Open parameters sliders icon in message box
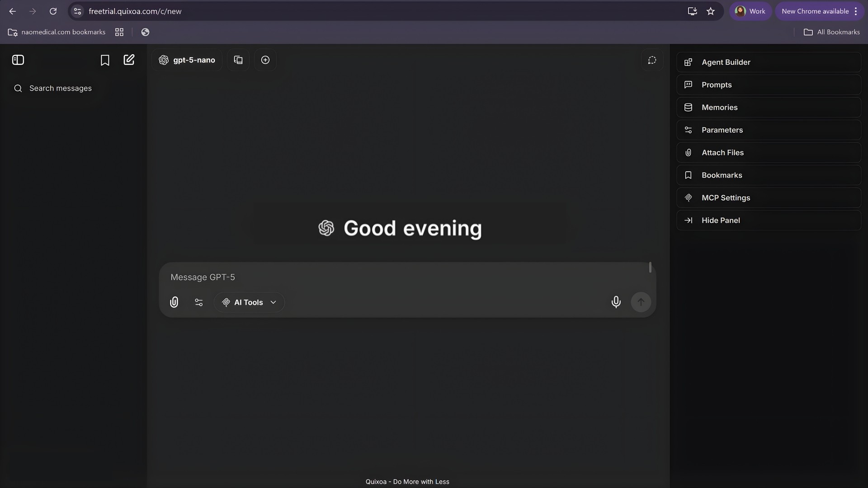Image resolution: width=868 pixels, height=488 pixels. click(199, 302)
